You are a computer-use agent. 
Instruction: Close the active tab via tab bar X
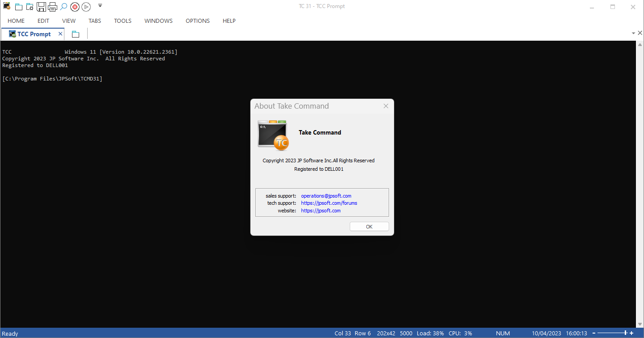tap(640, 34)
